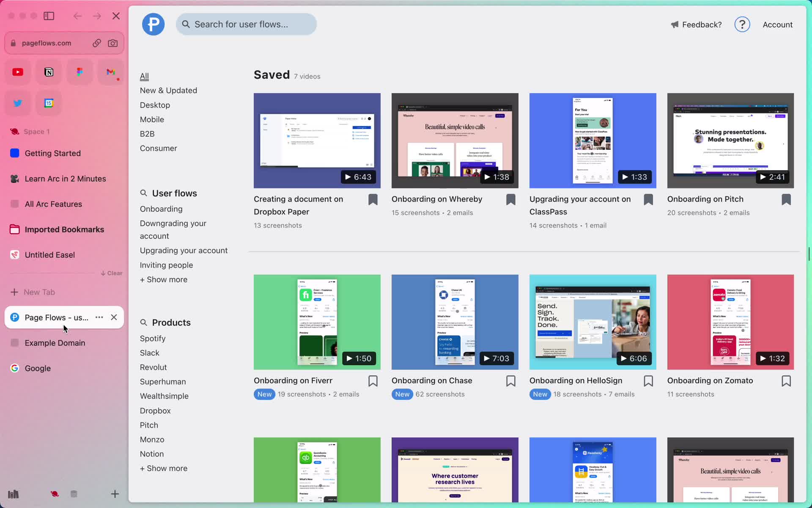
Task: Open the pinned Figma favorite
Action: click(x=80, y=72)
